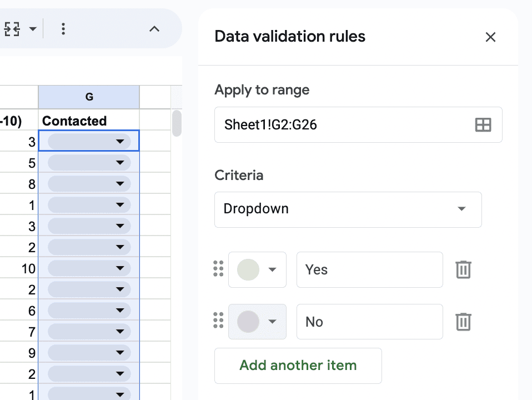The height and width of the screenshot is (400, 532).
Task: Open the Criteria Dropdown selector
Action: tap(348, 209)
